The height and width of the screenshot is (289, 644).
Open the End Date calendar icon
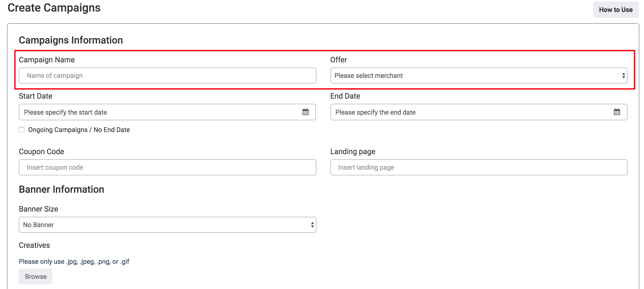click(x=617, y=112)
